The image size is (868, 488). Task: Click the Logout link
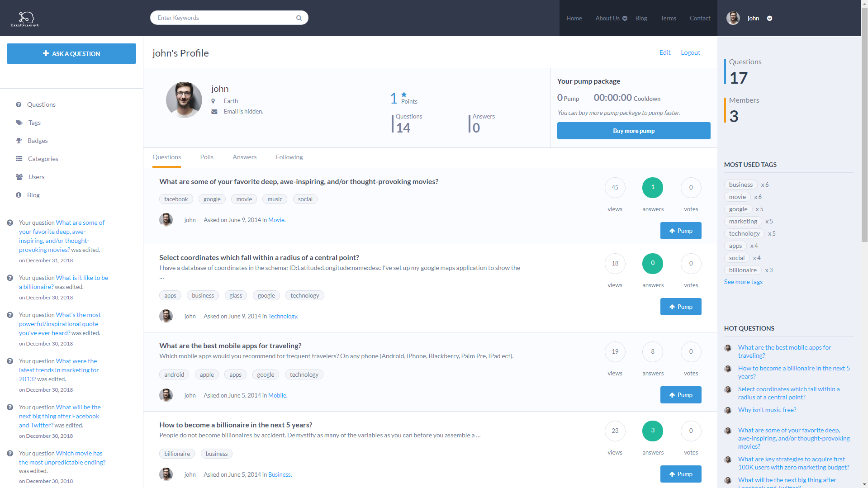point(690,52)
